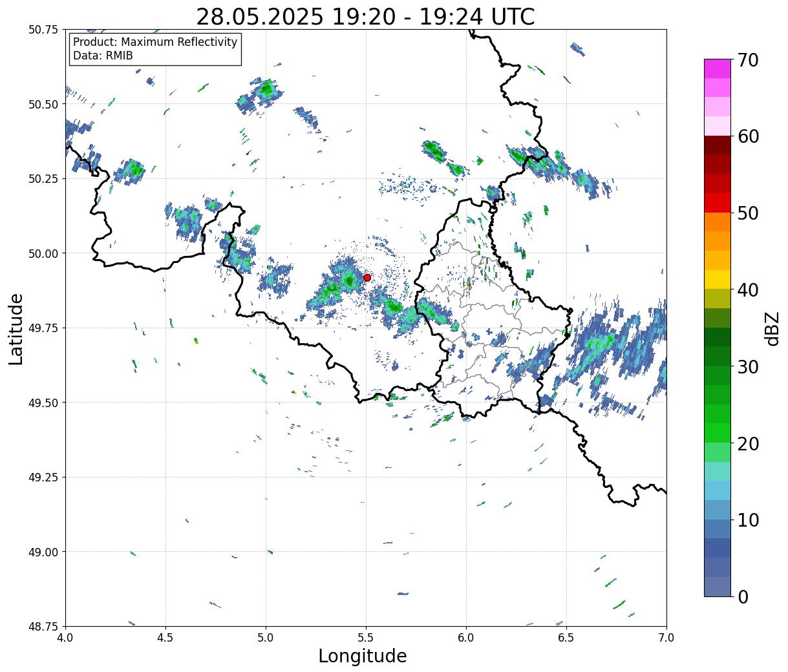Screen dimensions: 788x672
Task: Click the colorbar tick label 0
Action: pos(742,596)
